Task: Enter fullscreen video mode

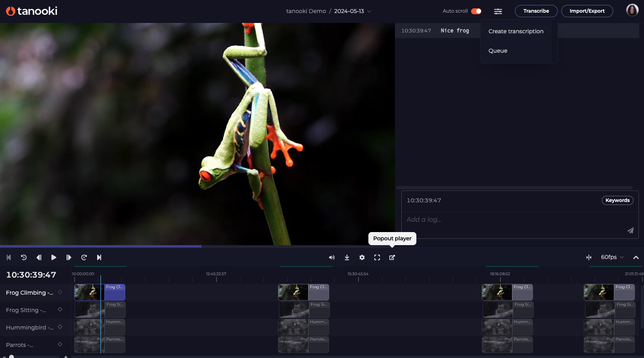Action: point(377,257)
